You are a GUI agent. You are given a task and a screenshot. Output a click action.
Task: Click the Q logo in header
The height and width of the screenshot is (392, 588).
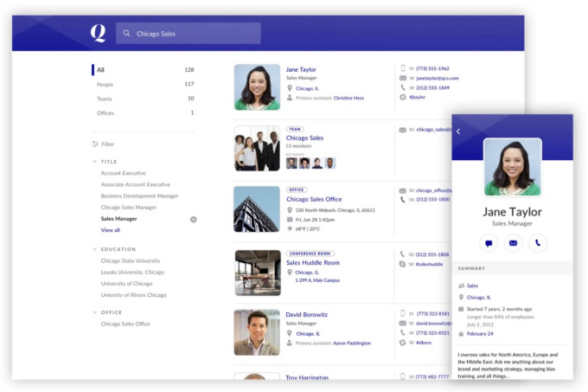98,34
